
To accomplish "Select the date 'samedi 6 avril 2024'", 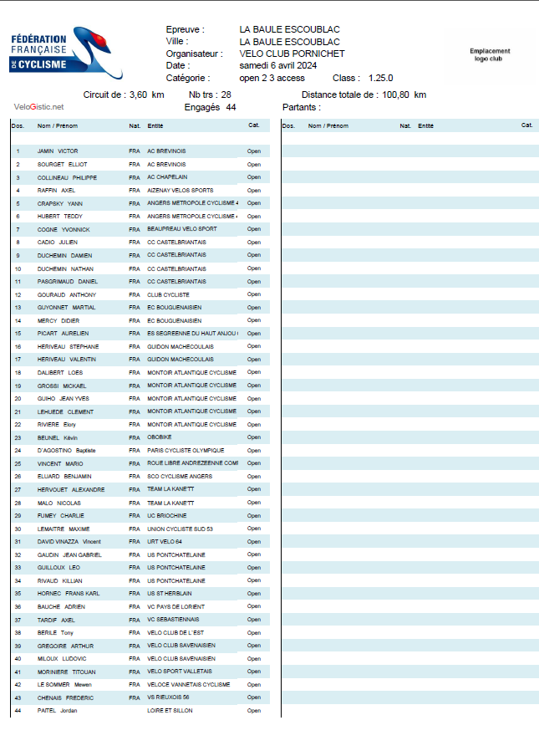I will pyautogui.click(x=278, y=65).
